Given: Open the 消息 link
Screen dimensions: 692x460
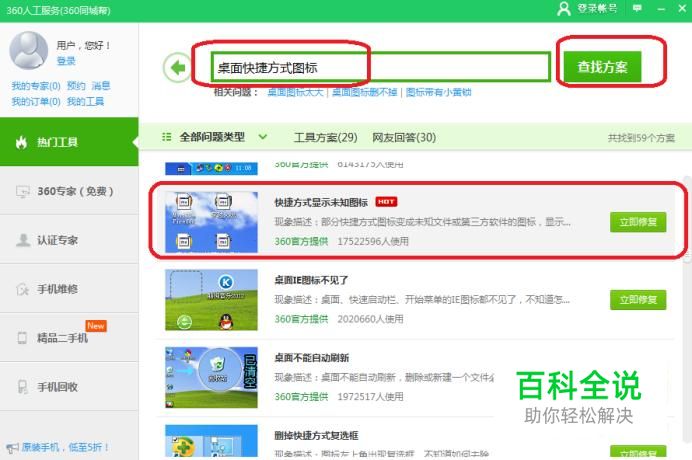Looking at the screenshot, I should (x=101, y=86).
